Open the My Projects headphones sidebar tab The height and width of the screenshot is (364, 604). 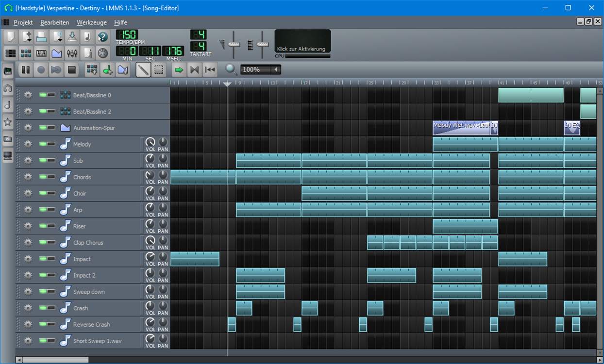pos(8,88)
